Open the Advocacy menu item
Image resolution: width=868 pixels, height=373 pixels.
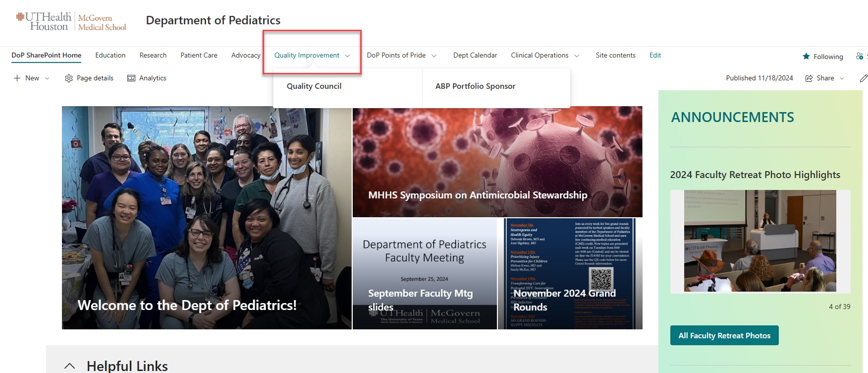[246, 55]
